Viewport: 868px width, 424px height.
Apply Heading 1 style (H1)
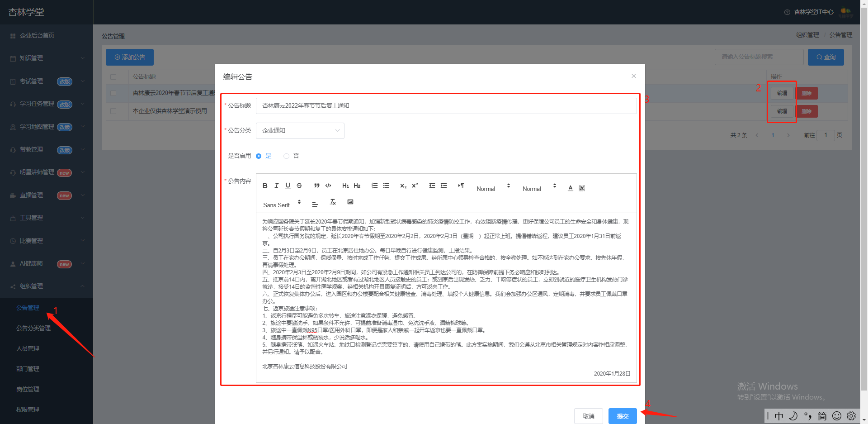(x=345, y=186)
